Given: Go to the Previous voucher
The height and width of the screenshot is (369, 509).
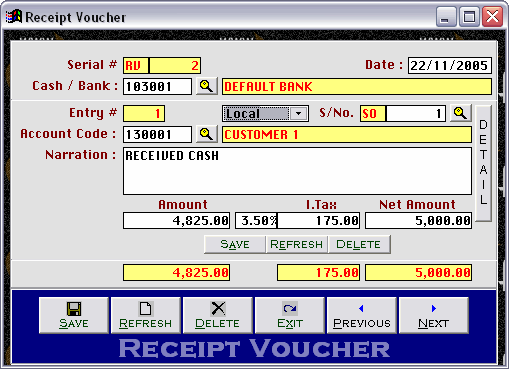Looking at the screenshot, I should [362, 315].
